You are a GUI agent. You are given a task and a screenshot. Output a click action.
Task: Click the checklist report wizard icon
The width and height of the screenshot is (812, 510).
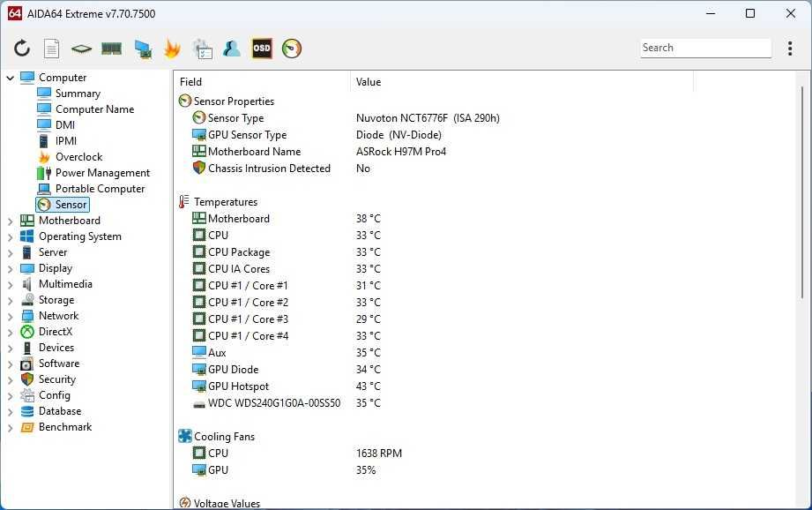203,49
